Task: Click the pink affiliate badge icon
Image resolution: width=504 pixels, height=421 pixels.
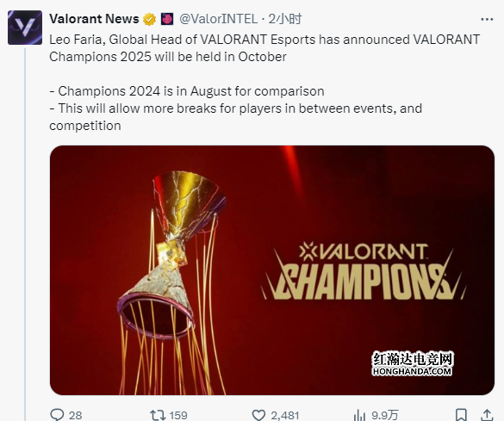Action: [167, 19]
